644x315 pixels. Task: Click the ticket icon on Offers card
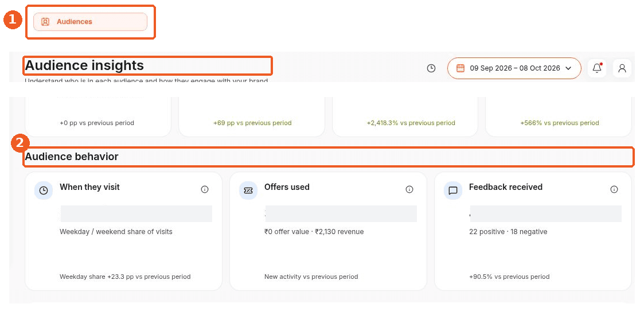(x=248, y=190)
